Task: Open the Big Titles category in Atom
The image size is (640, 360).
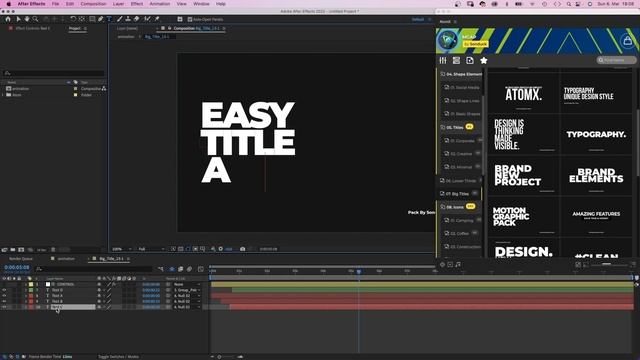Action: (x=458, y=193)
